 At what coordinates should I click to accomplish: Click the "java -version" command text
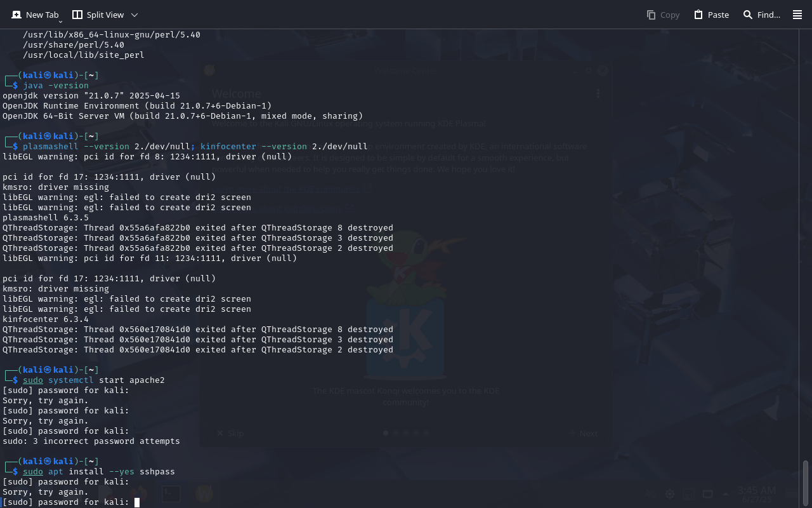coord(56,86)
